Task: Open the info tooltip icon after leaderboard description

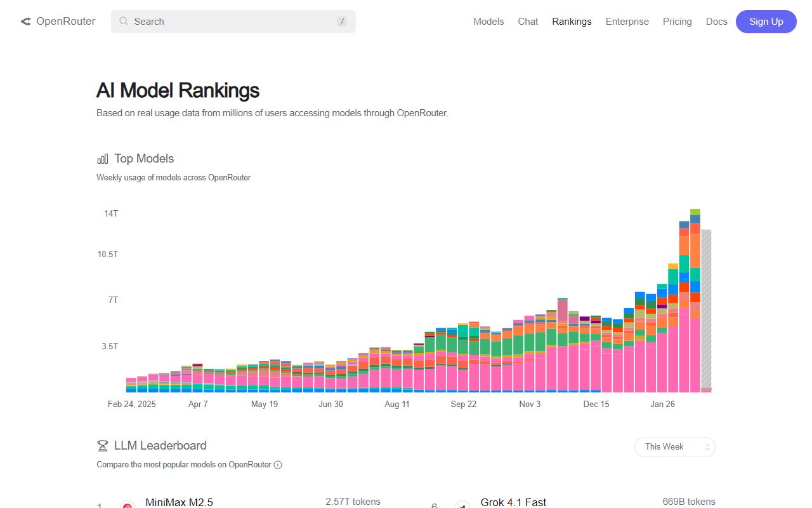Action: 278,465
